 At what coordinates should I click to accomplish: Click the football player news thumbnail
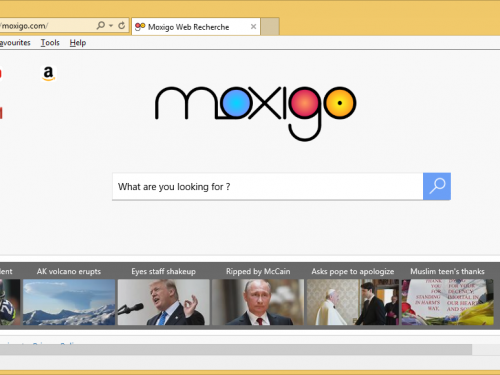pos(10,302)
